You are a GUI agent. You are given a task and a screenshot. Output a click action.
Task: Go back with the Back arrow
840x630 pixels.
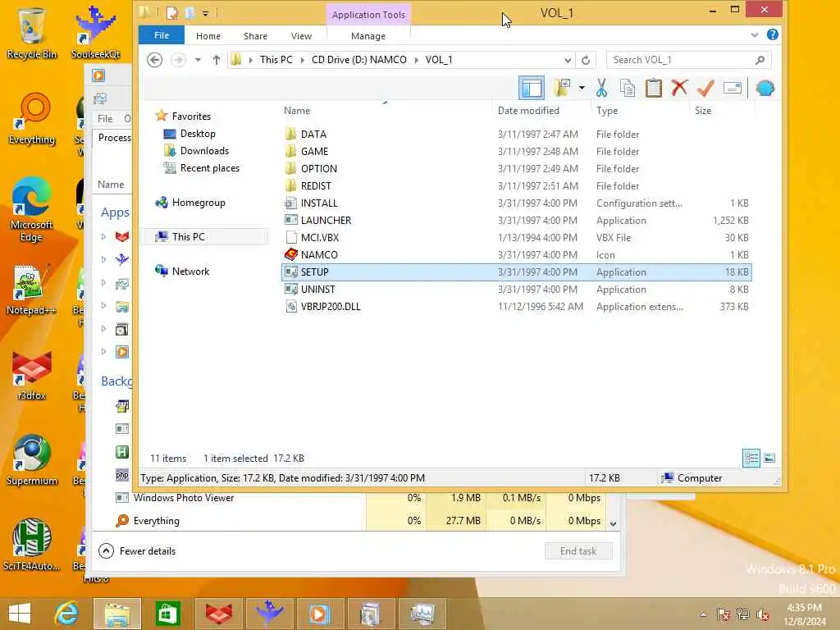[154, 59]
